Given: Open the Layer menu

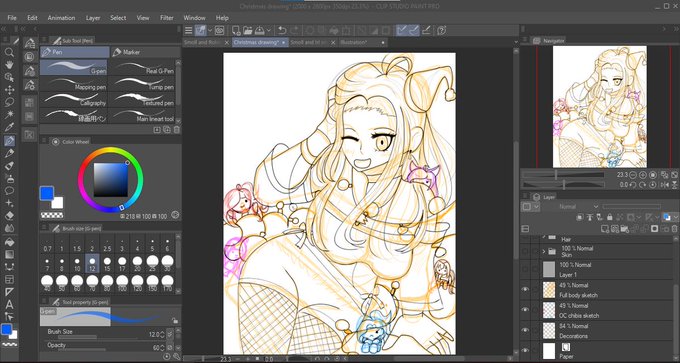Looking at the screenshot, I should click(93, 18).
